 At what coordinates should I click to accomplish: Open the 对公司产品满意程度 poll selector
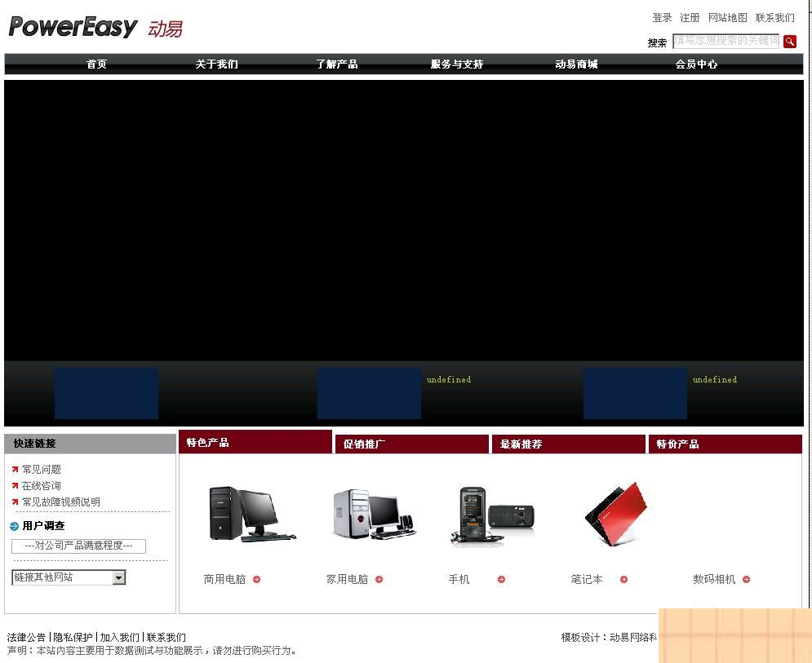pyautogui.click(x=78, y=546)
